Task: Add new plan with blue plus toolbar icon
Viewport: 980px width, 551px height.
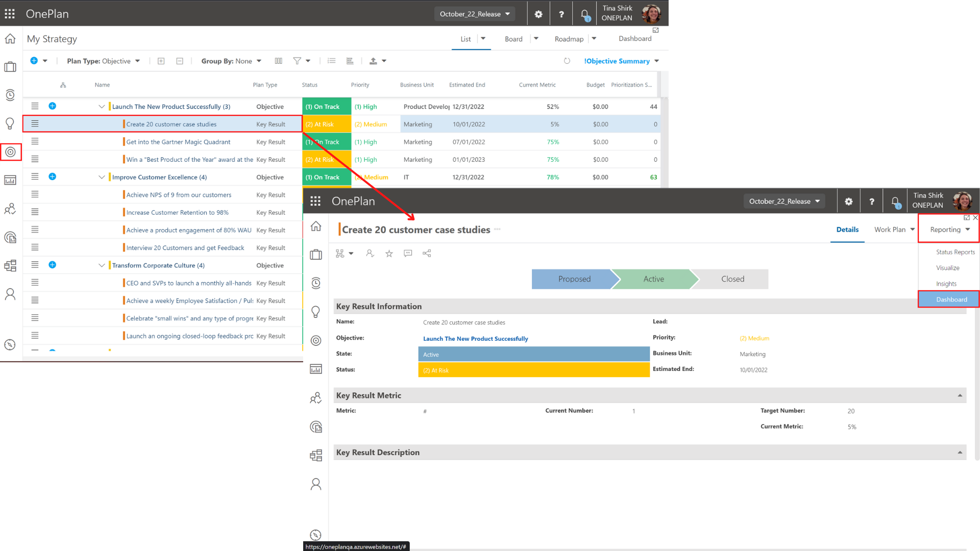Action: (x=34, y=61)
